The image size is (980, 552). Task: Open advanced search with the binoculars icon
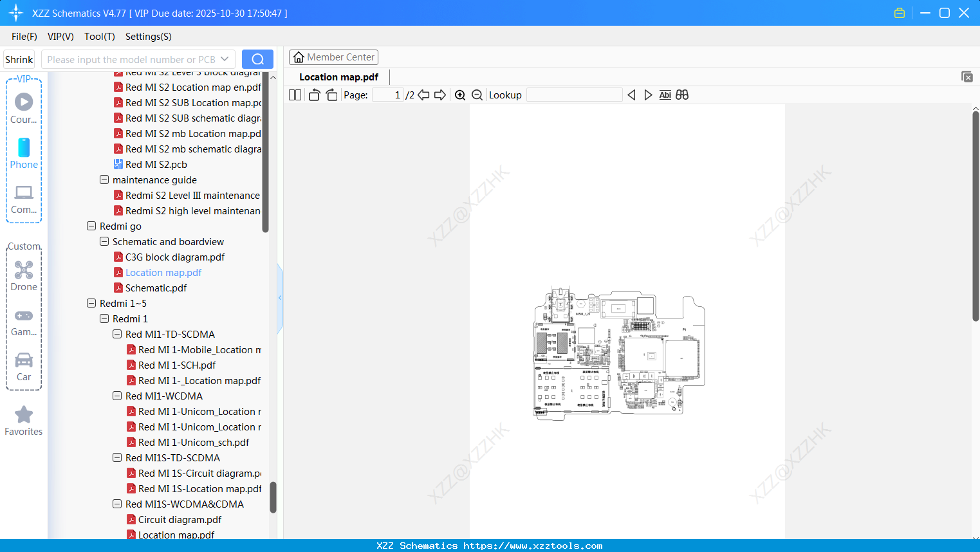click(x=681, y=95)
